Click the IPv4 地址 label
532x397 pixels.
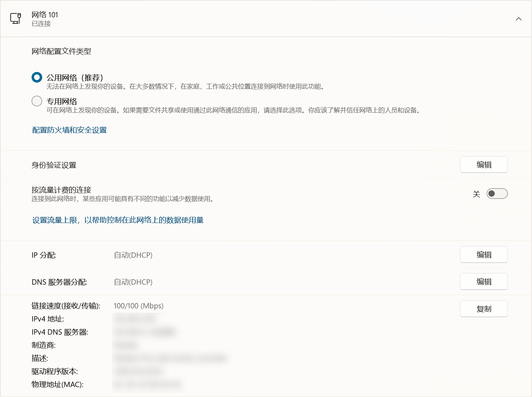click(48, 319)
